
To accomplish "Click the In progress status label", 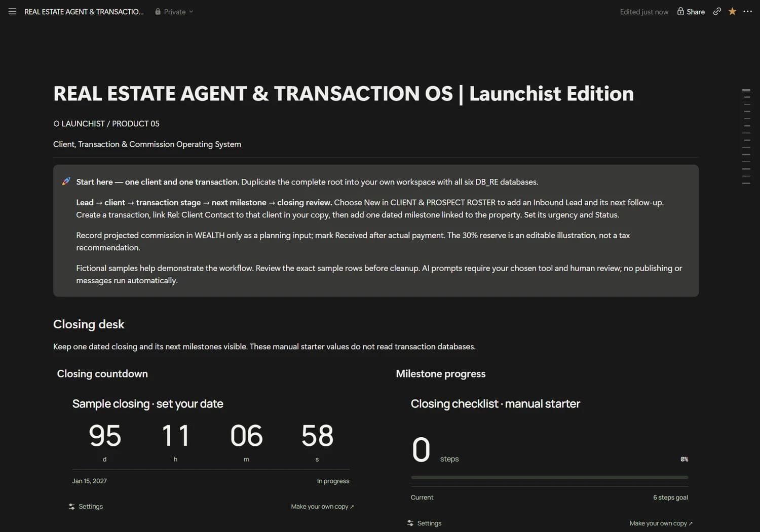I will [x=333, y=481].
